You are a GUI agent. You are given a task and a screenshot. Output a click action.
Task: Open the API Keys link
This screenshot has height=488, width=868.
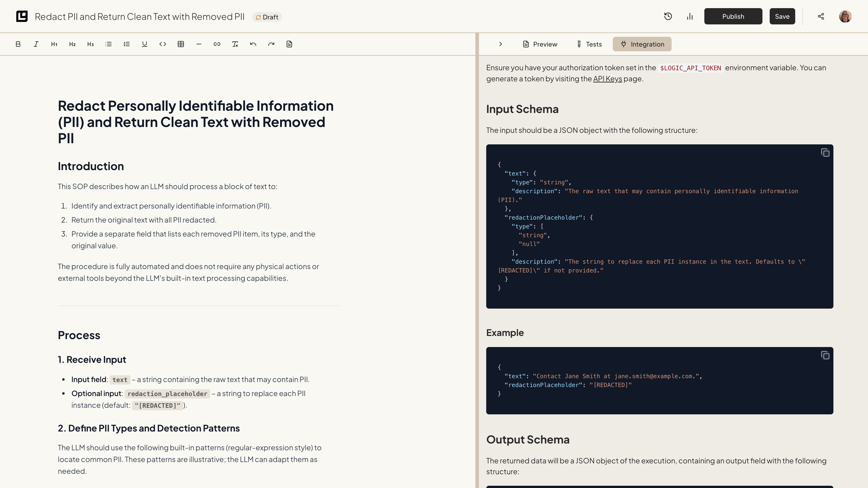(x=608, y=79)
